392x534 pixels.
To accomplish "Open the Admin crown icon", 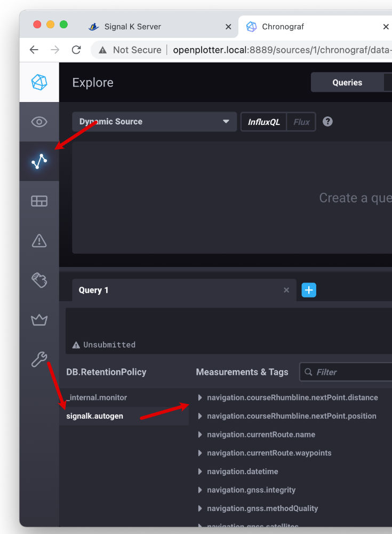I will pyautogui.click(x=39, y=320).
